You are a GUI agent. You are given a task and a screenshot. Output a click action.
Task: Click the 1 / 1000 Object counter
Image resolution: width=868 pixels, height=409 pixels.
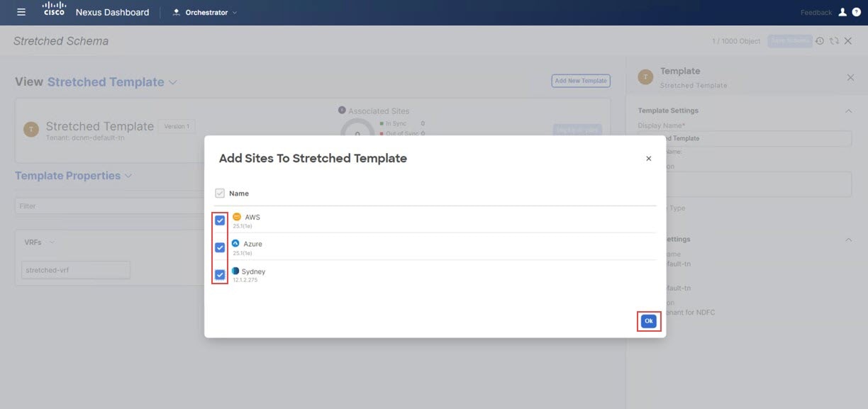click(x=736, y=41)
